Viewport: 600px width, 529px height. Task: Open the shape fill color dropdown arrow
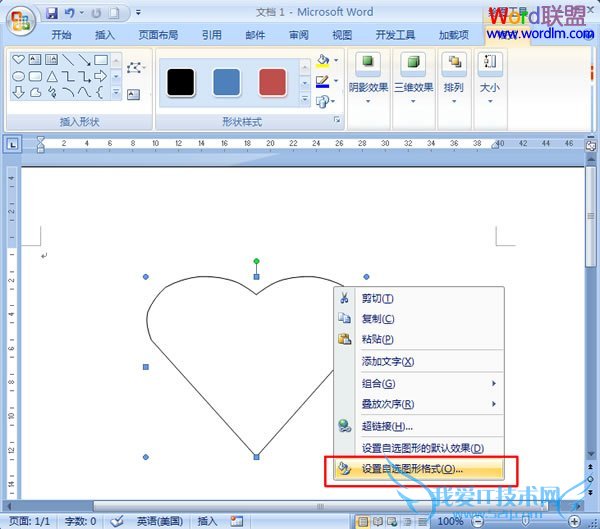coord(336,60)
